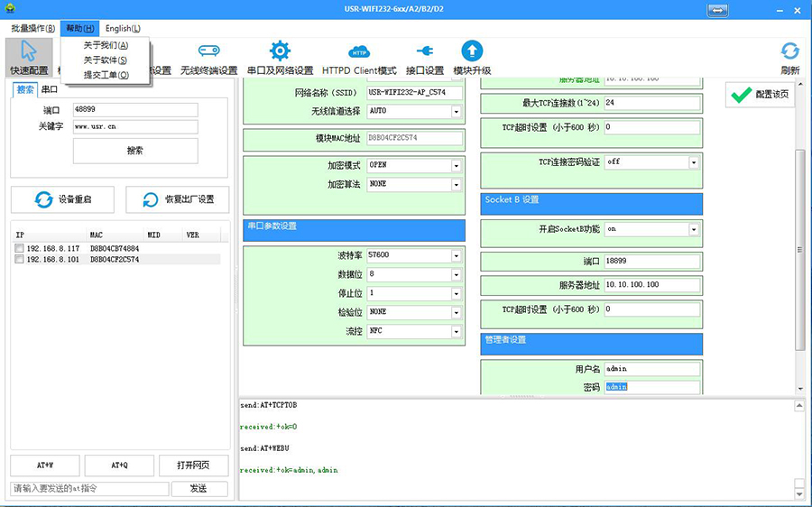Click the 配置该页 apply button
The height and width of the screenshot is (507, 812).
[760, 95]
